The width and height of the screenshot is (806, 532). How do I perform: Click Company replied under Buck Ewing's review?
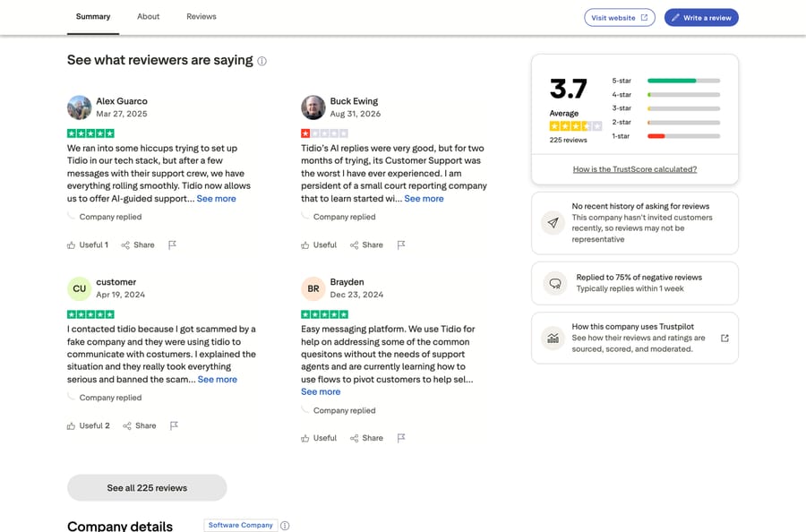(x=345, y=217)
